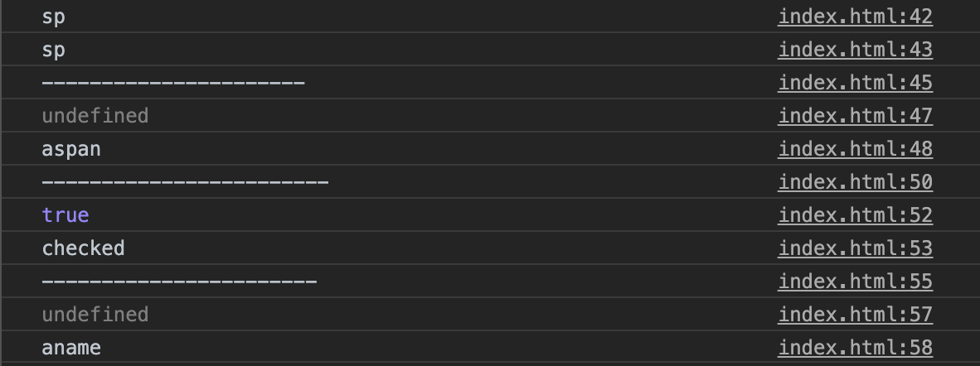
Task: Open source link index.html:47
Action: click(855, 116)
